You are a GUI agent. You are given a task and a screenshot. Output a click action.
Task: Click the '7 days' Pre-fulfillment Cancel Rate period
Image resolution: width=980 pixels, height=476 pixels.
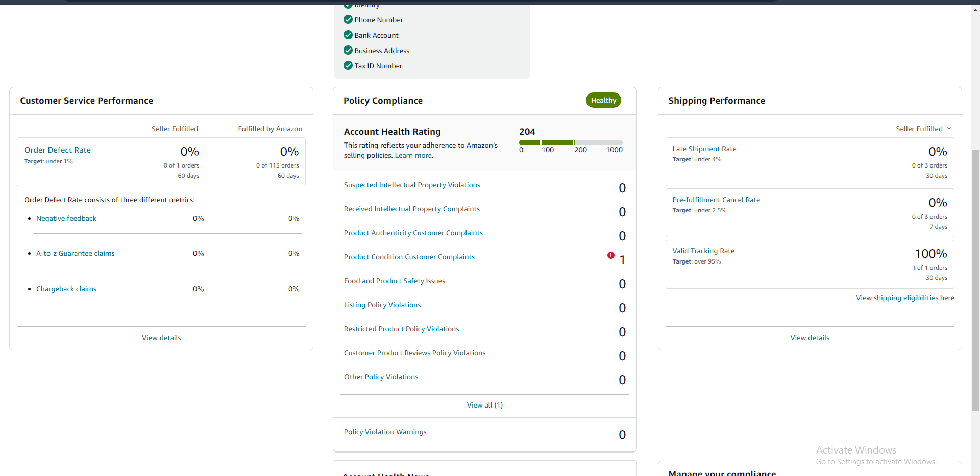[938, 227]
